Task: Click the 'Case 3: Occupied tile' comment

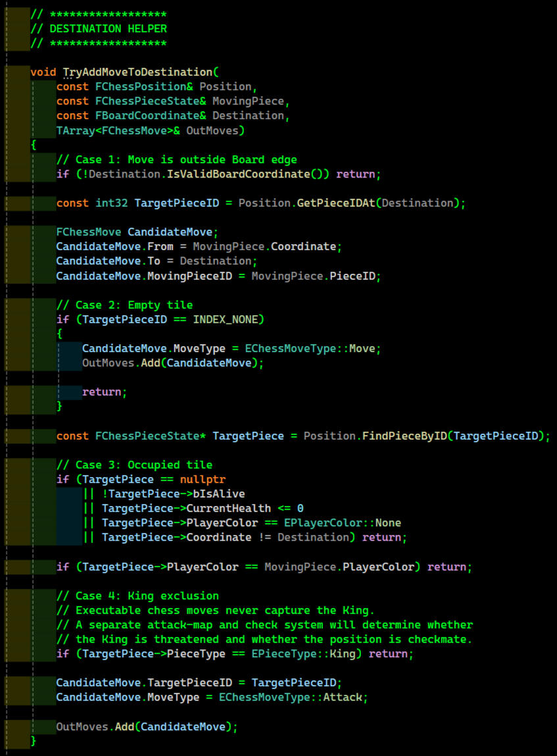Action: (x=134, y=465)
